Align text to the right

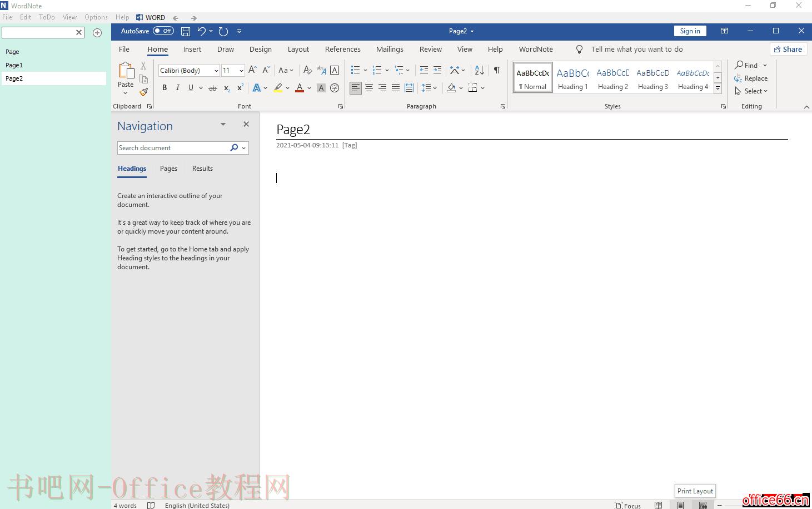point(382,88)
